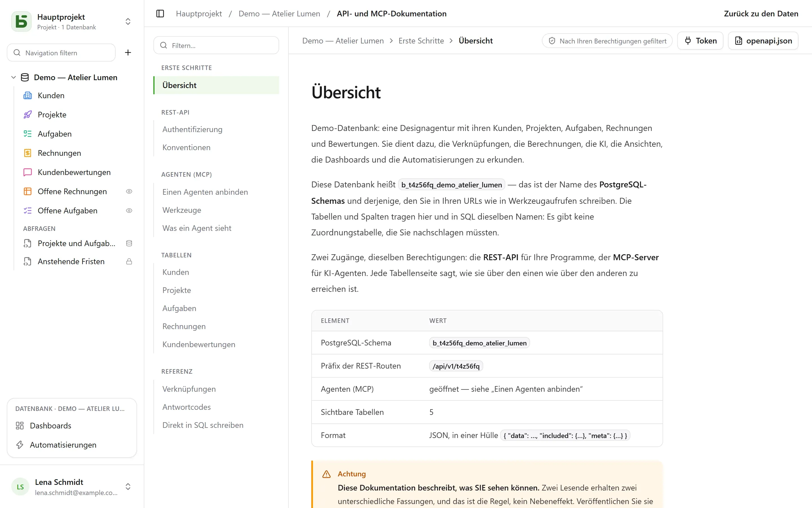Add new item with plus icon

128,52
